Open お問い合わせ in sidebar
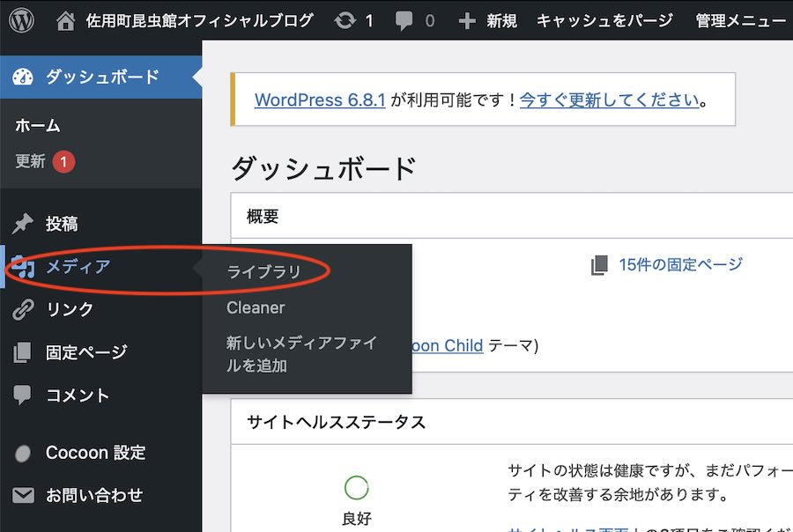The height and width of the screenshot is (532, 793). click(94, 496)
